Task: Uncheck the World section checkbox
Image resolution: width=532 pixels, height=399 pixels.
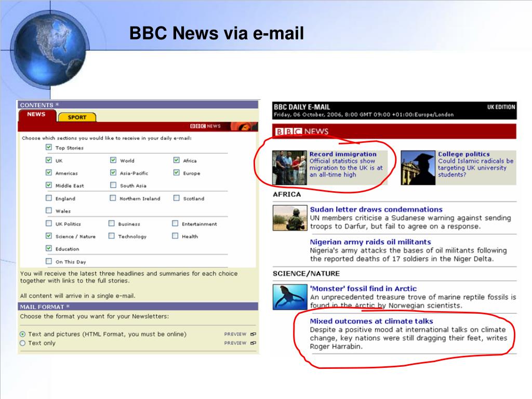Action: (113, 160)
